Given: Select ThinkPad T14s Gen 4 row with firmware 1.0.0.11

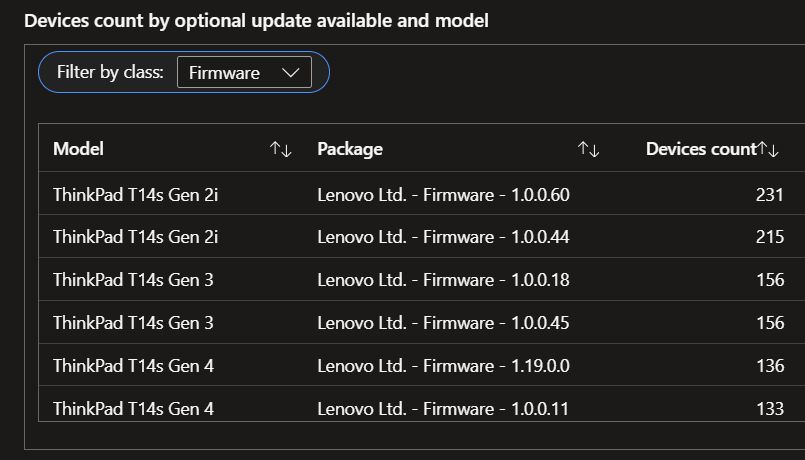Looking at the screenshot, I should [x=421, y=406].
